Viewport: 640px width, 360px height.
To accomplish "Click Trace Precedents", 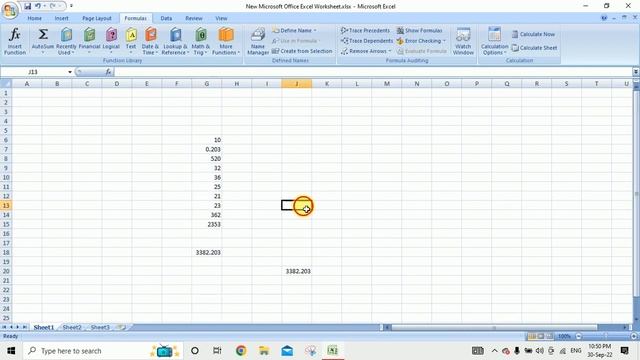I will pos(365,31).
